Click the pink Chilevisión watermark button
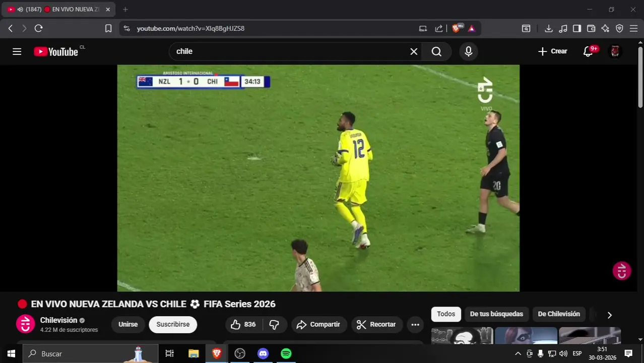This screenshot has width=644, height=363. (622, 271)
